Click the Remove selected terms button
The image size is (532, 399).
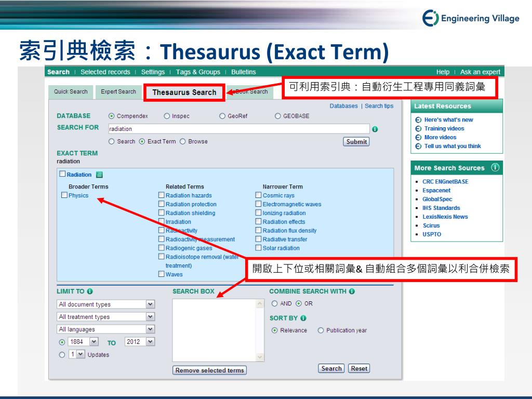pos(209,370)
